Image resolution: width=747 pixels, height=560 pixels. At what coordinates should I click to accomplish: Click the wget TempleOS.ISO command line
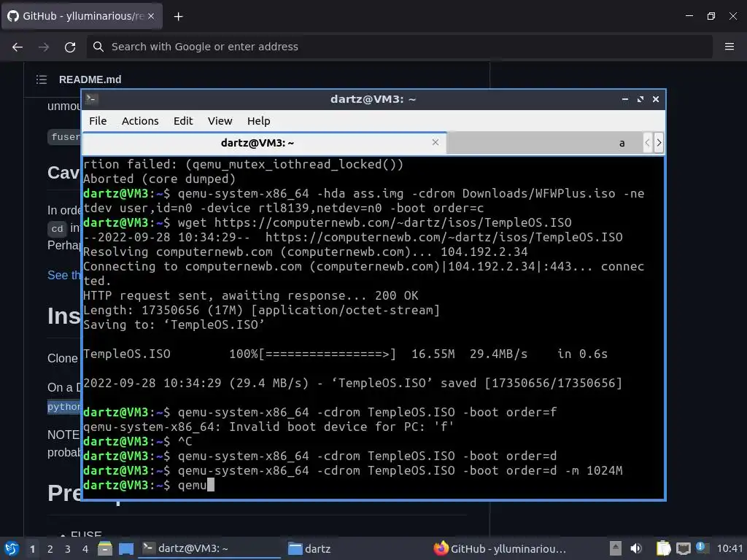pyautogui.click(x=328, y=223)
